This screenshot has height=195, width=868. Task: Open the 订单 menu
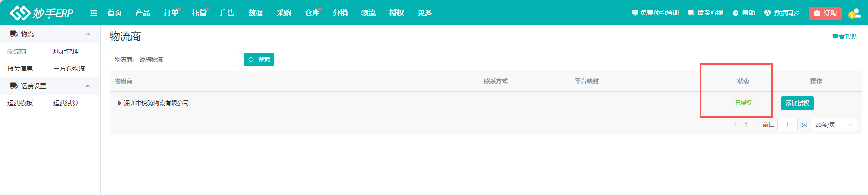(x=171, y=13)
